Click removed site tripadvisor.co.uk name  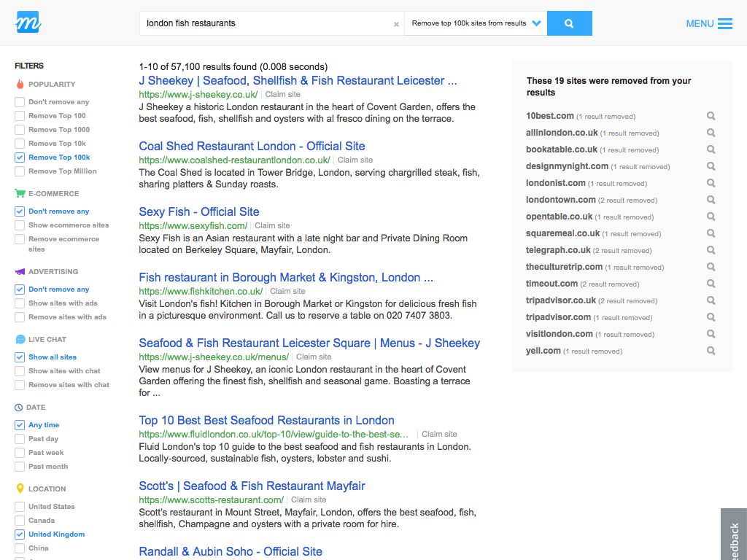coord(561,300)
